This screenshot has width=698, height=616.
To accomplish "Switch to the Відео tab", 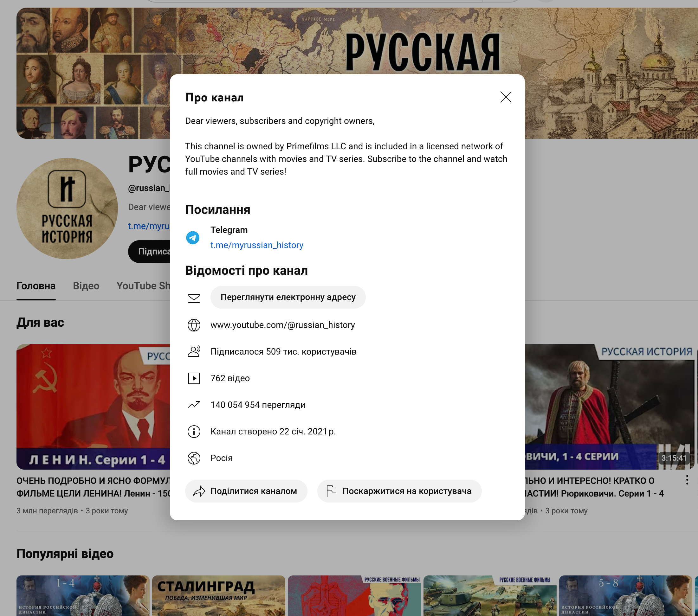I will coord(86,286).
